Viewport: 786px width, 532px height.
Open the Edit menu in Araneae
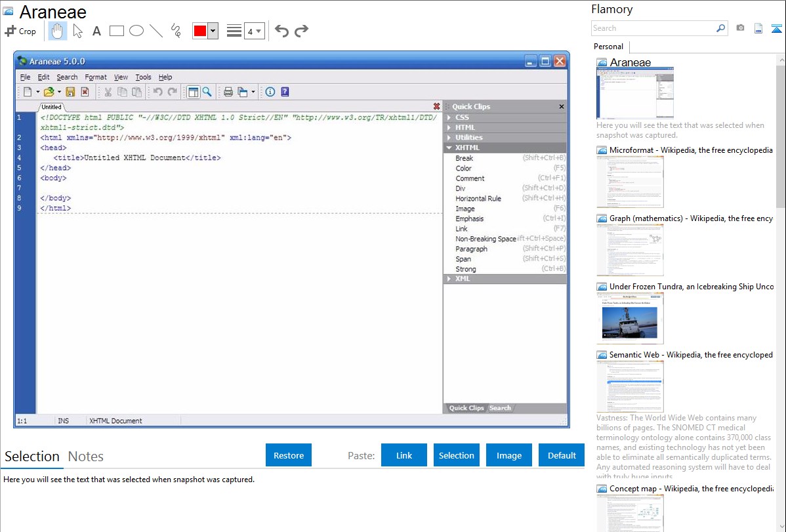(x=43, y=77)
